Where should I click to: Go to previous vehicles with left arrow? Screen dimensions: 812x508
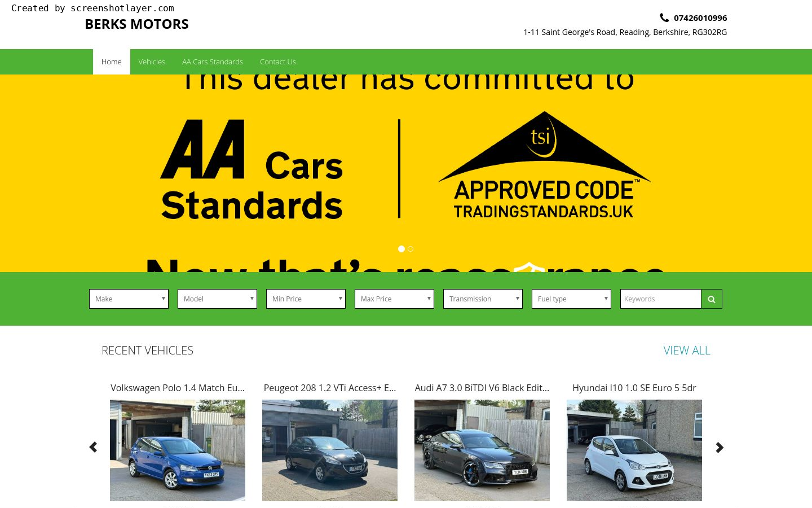[93, 447]
